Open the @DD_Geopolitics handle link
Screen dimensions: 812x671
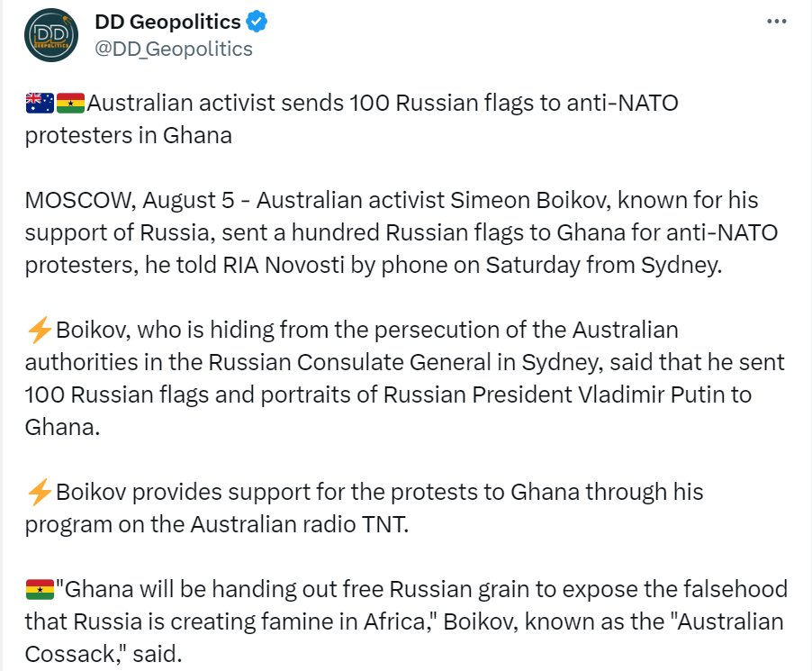point(174,49)
